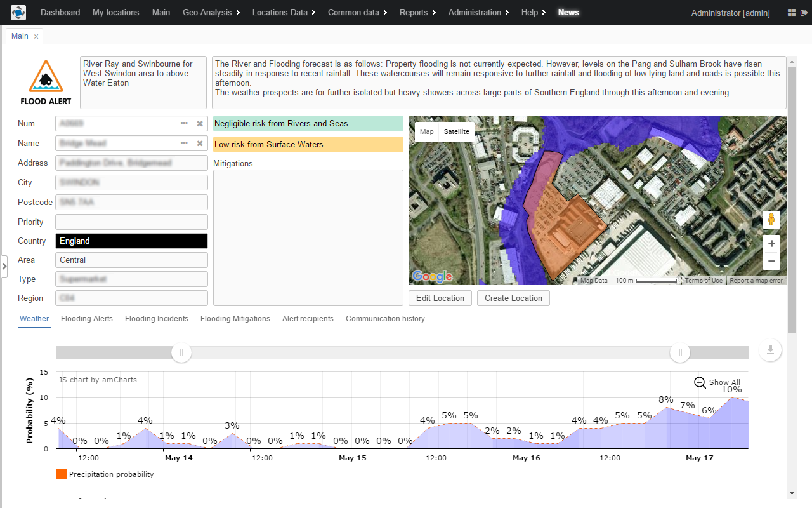This screenshot has height=508, width=812.
Task: Open the Flooding Alerts tab
Action: 87,319
